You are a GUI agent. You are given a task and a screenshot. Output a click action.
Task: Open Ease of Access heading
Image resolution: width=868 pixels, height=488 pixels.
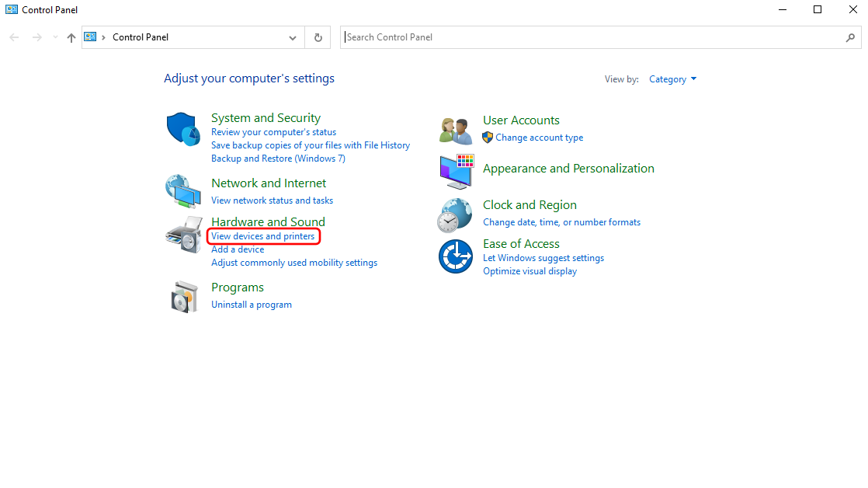(521, 244)
